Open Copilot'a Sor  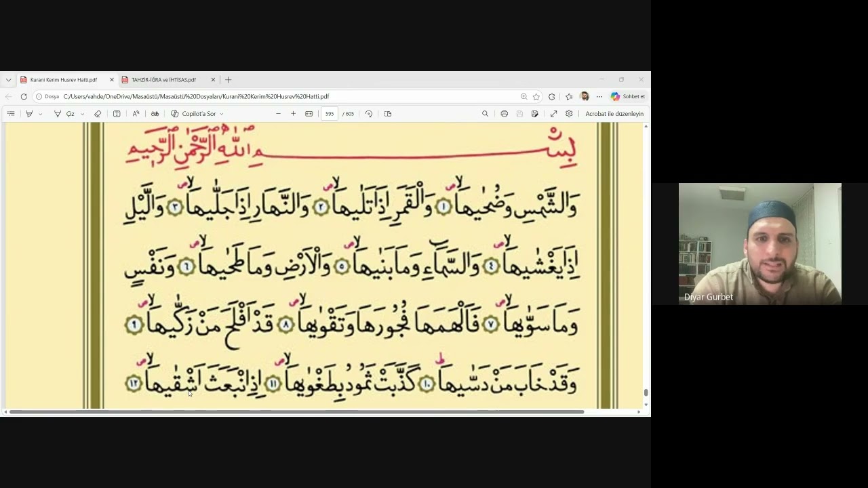[193, 114]
